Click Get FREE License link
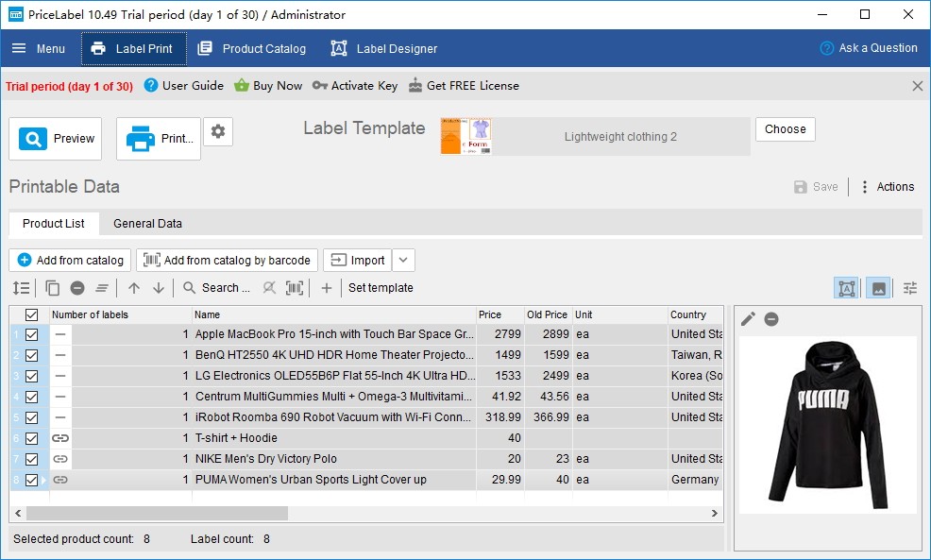Image resolution: width=931 pixels, height=560 pixels. click(x=464, y=86)
